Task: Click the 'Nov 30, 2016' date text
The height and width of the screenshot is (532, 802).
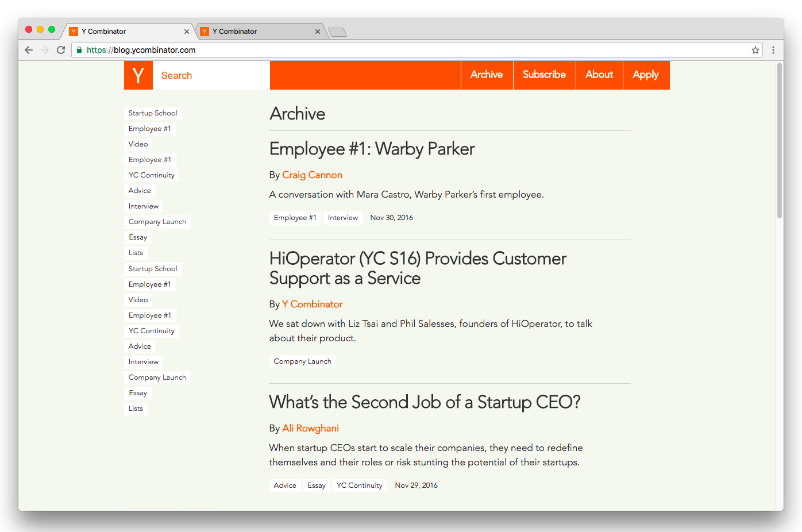Action: [x=392, y=218]
